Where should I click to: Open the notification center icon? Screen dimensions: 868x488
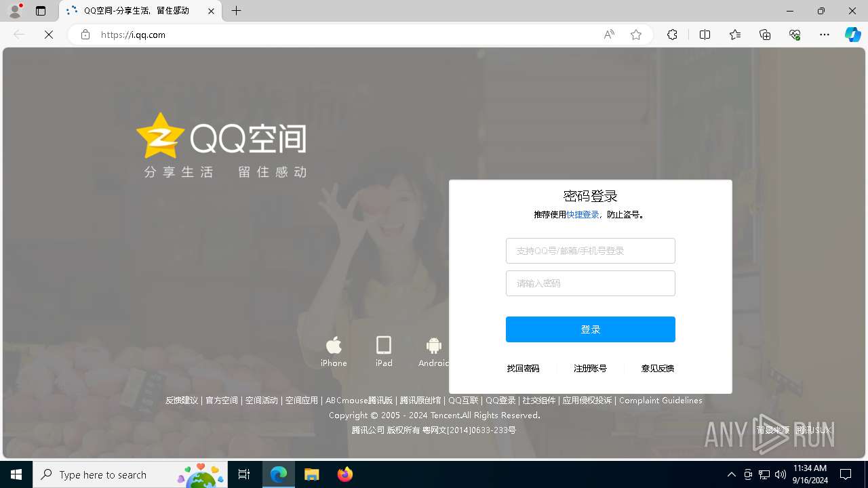[x=846, y=474]
